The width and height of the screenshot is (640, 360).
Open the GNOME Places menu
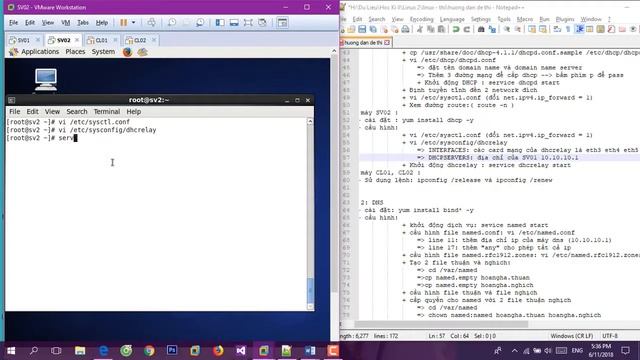75,52
